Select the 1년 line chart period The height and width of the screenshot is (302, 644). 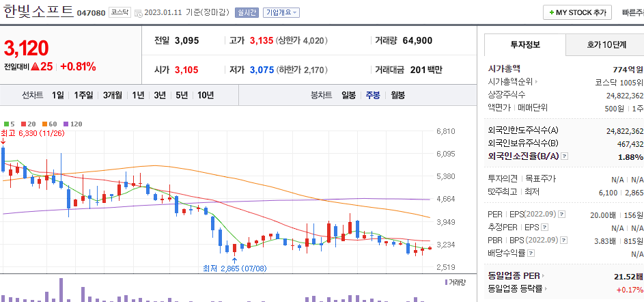[x=138, y=96]
